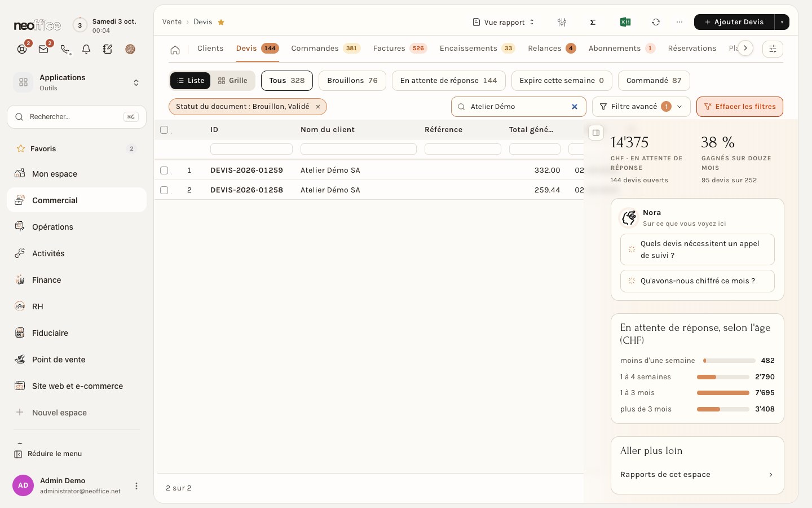Image resolution: width=812 pixels, height=508 pixels.
Task: Click the round brown avatar icon
Action: [130, 49]
